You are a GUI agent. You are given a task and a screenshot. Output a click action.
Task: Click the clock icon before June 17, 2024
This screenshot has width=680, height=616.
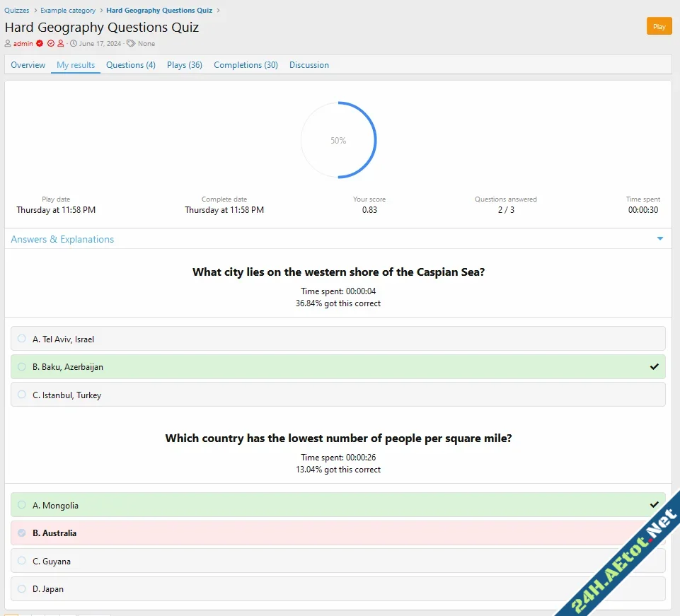tap(74, 44)
